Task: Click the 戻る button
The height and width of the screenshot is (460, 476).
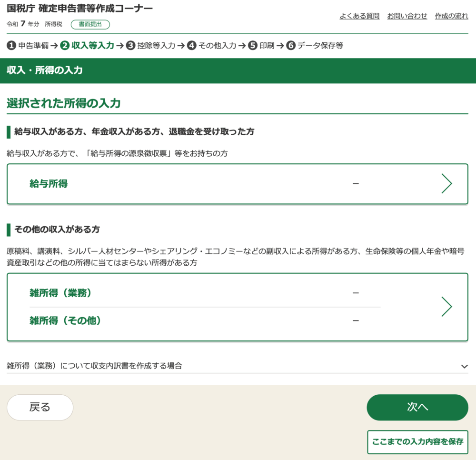Action: [40, 407]
